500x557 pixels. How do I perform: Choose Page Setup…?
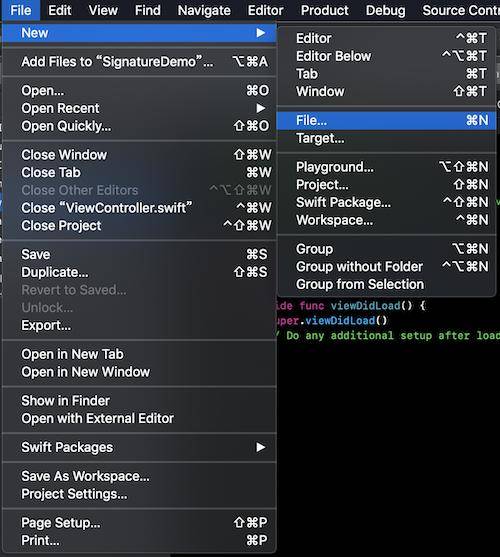click(x=139, y=523)
